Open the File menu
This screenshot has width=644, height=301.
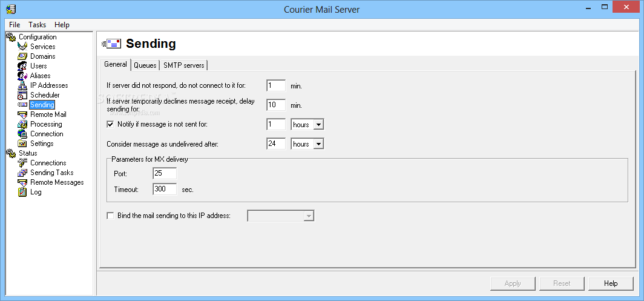click(15, 25)
